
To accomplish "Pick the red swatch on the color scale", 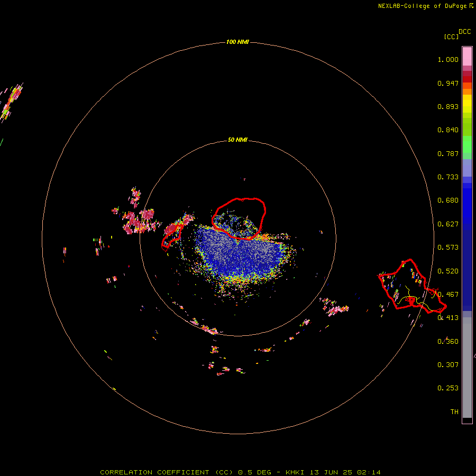I will click(467, 79).
